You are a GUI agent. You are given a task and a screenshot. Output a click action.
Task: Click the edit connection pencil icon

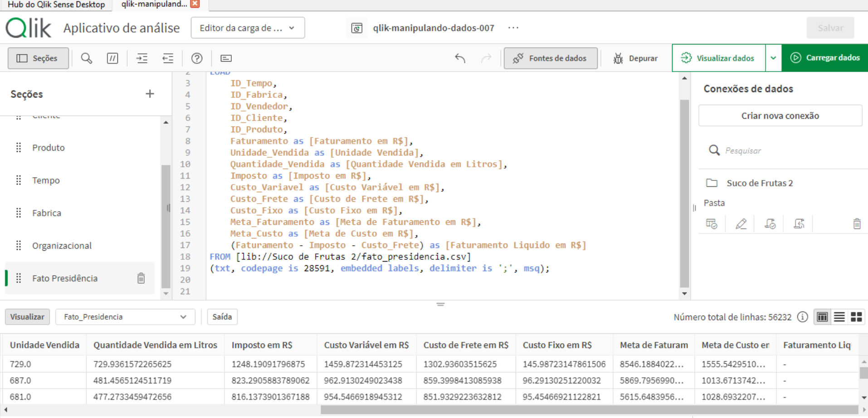(741, 224)
